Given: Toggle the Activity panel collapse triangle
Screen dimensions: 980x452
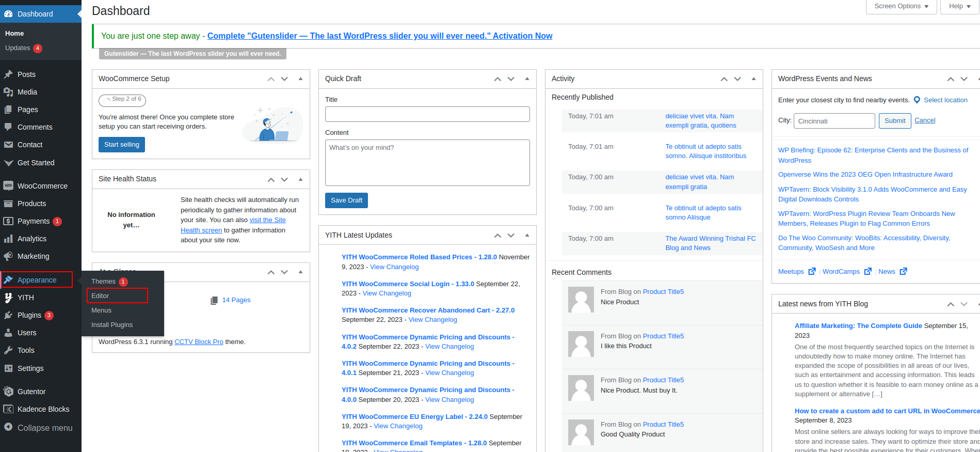Looking at the screenshot, I should pyautogui.click(x=753, y=79).
